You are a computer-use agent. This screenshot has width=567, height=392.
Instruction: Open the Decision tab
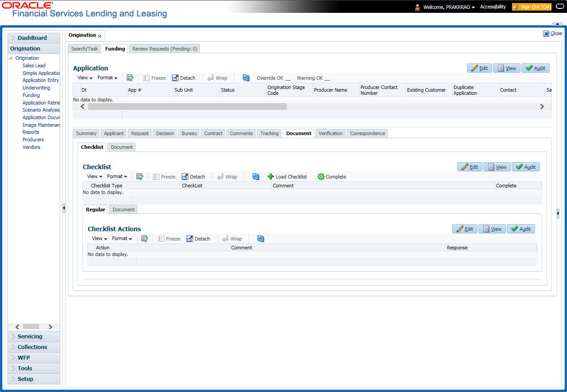tap(165, 133)
